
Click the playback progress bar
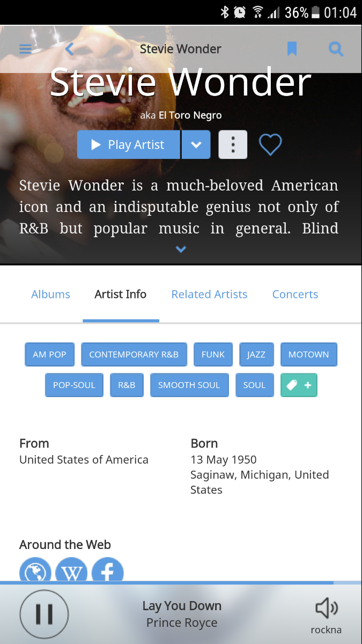pos(181,582)
